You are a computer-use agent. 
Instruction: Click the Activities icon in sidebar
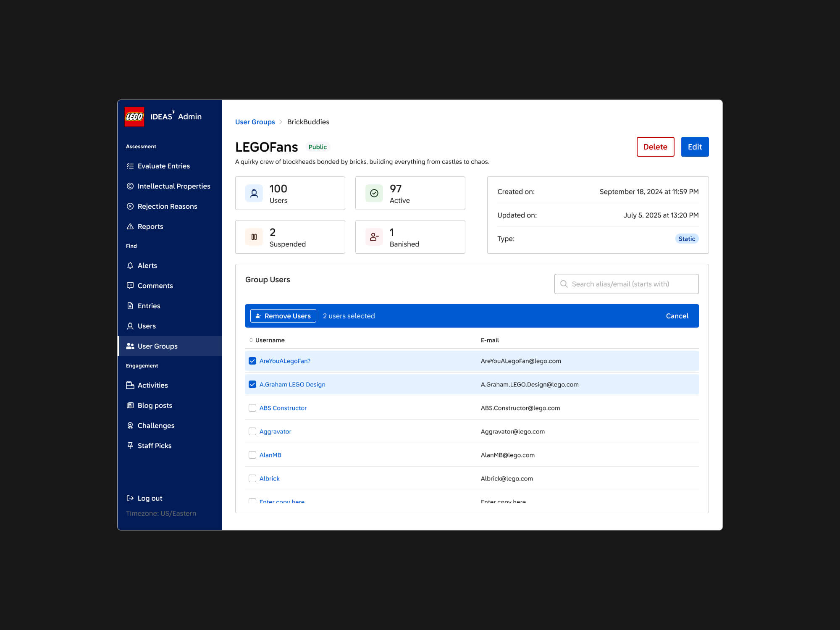pyautogui.click(x=130, y=385)
